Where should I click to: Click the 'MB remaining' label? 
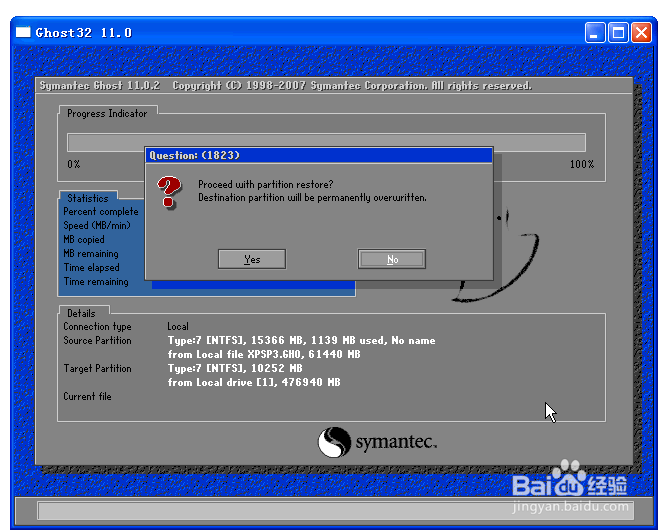click(x=91, y=253)
